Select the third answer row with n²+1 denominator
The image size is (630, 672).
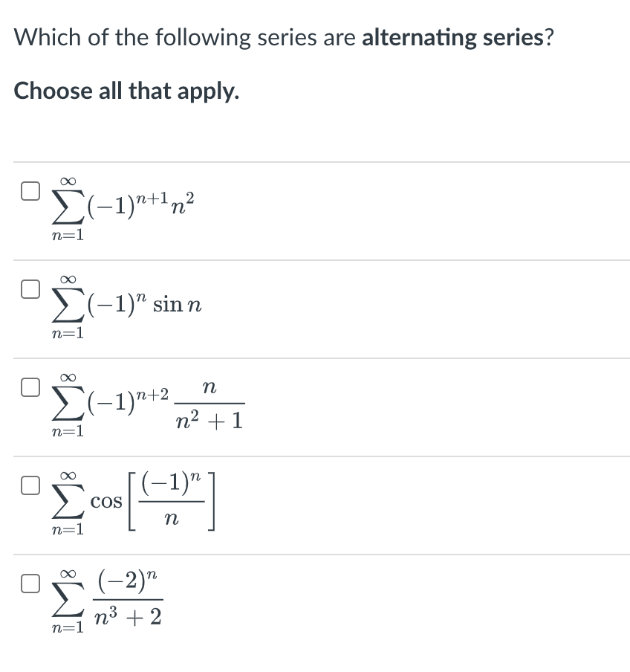(149, 405)
